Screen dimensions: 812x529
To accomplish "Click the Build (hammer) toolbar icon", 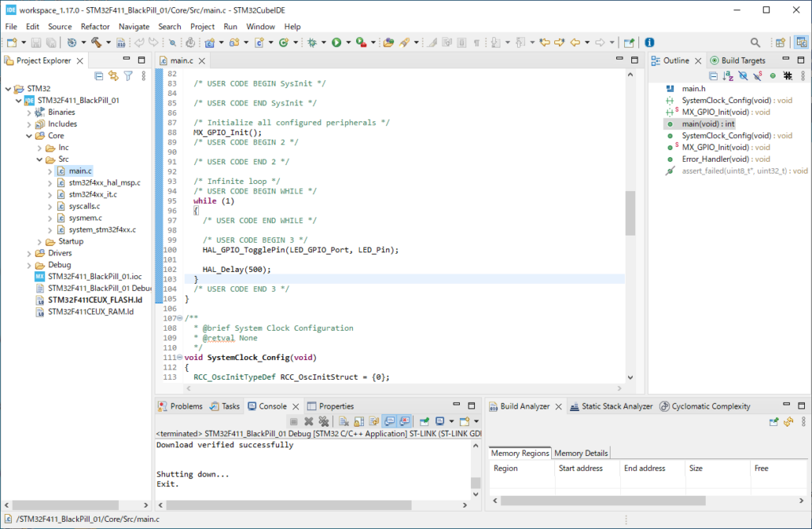I will point(96,43).
